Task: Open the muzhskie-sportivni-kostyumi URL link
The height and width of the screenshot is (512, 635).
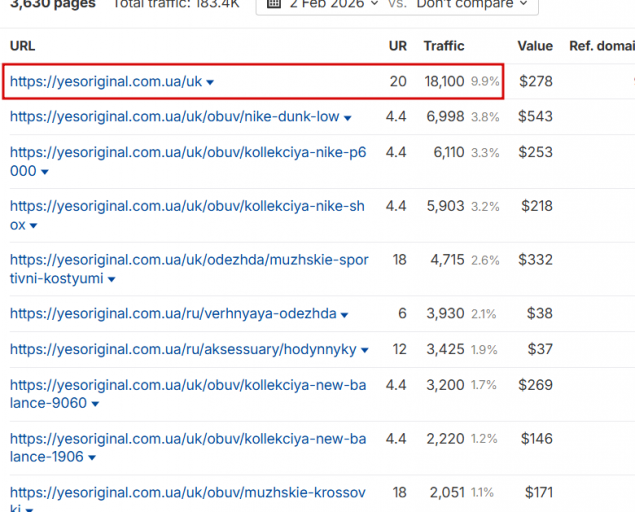Action: 189,269
